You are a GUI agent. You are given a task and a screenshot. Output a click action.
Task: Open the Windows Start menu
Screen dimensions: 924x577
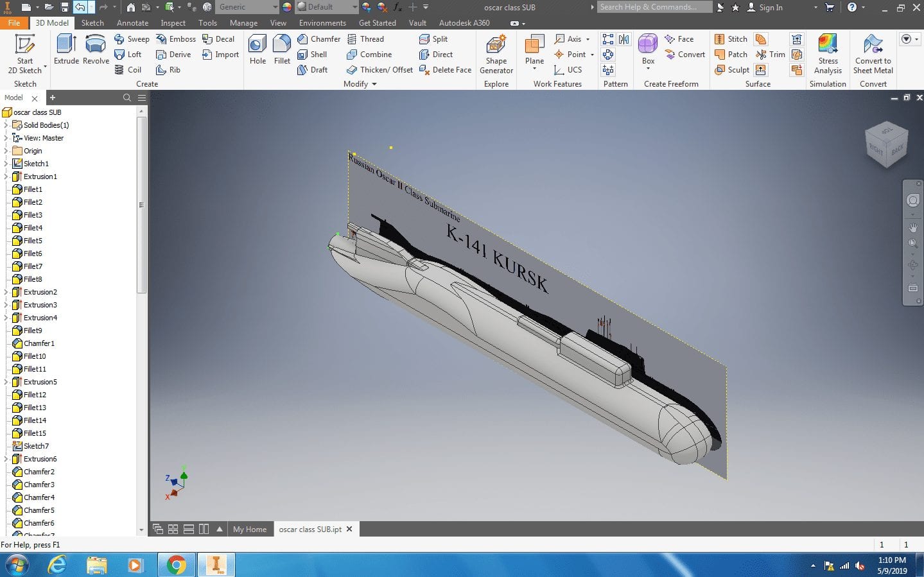click(x=17, y=565)
